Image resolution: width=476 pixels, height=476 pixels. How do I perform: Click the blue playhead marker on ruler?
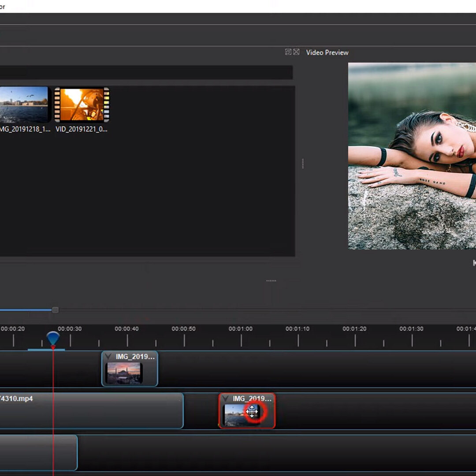point(53,338)
